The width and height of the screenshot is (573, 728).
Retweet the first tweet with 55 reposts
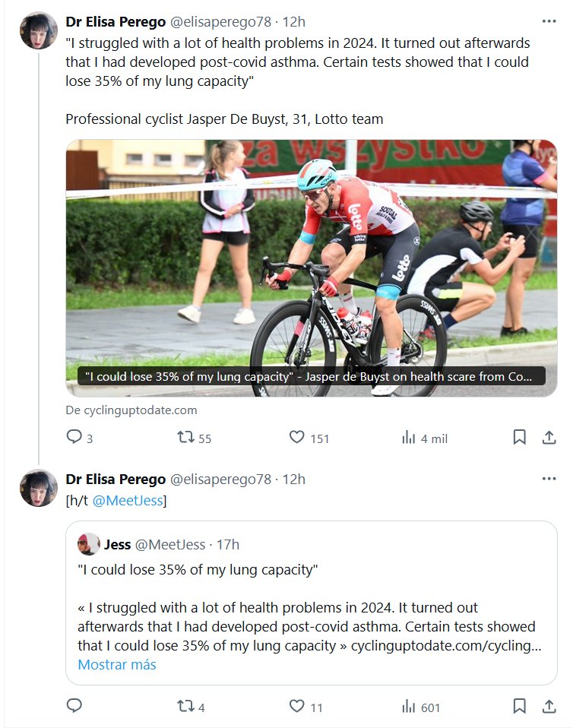coord(185,437)
